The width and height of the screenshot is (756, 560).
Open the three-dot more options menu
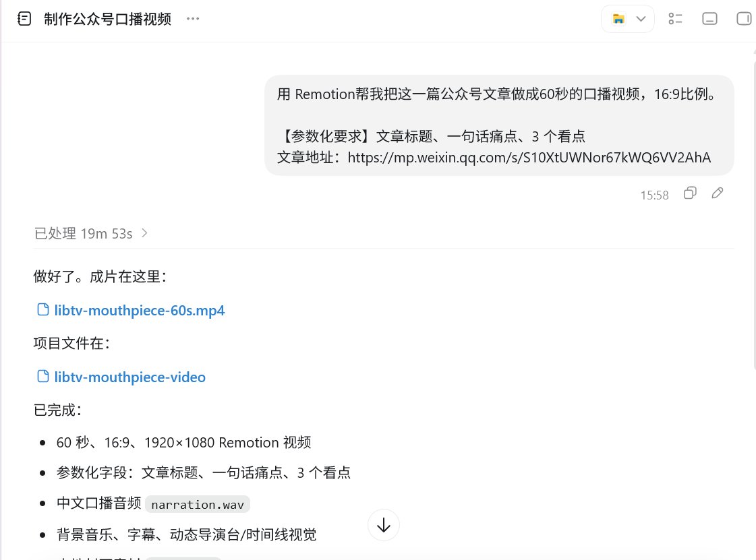[x=193, y=19]
